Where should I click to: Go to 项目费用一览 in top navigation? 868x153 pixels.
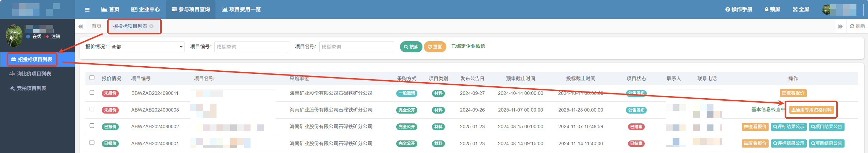(241, 10)
